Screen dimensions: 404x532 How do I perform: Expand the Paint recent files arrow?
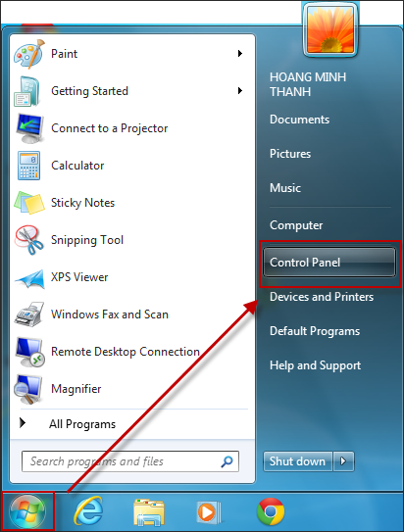[x=240, y=54]
